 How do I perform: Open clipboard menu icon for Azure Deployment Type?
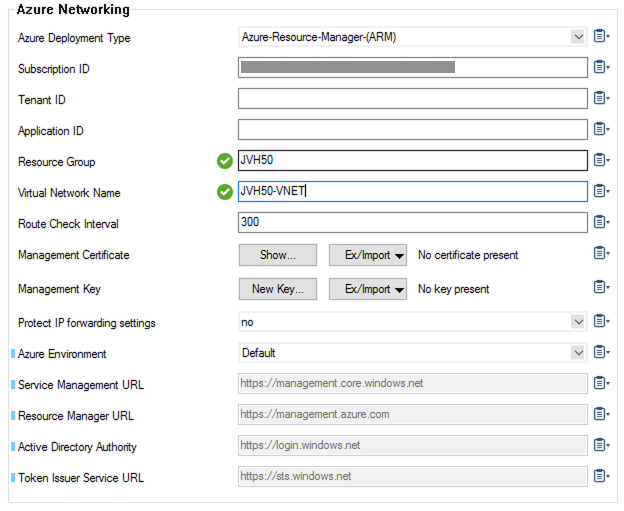coord(601,36)
